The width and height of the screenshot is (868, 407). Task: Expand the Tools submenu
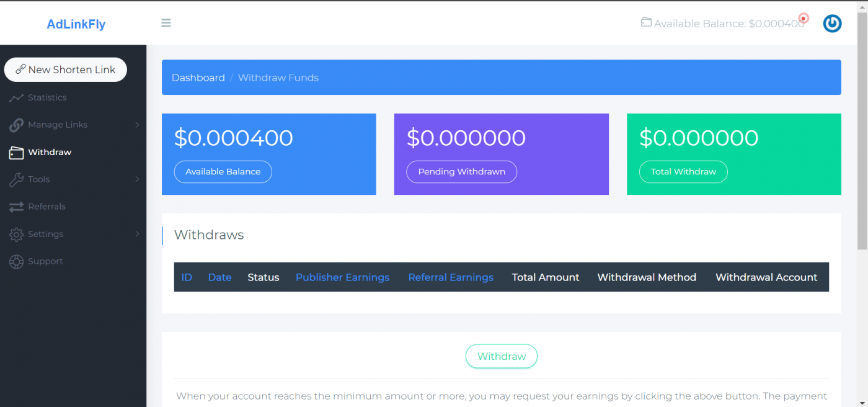[x=138, y=179]
